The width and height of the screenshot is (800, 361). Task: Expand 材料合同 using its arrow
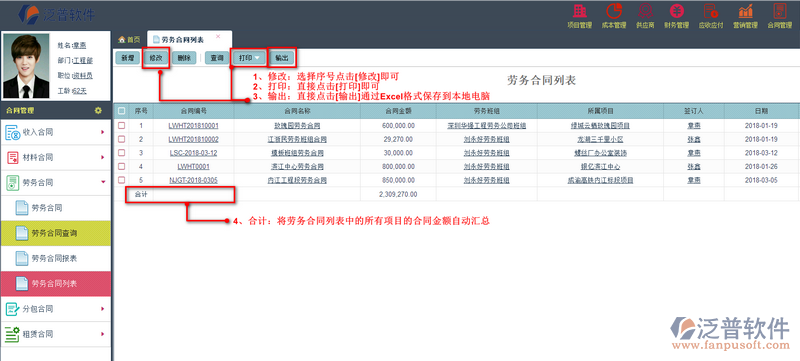coord(103,158)
